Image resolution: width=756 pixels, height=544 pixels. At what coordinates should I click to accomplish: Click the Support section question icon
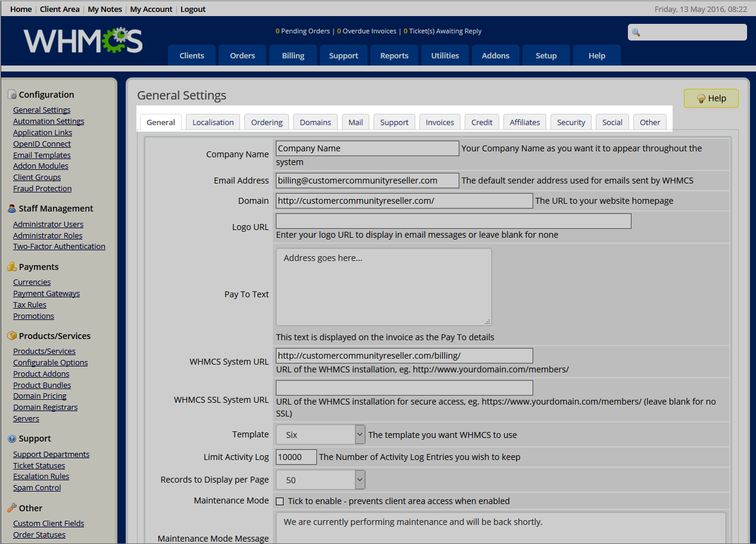pyautogui.click(x=12, y=439)
